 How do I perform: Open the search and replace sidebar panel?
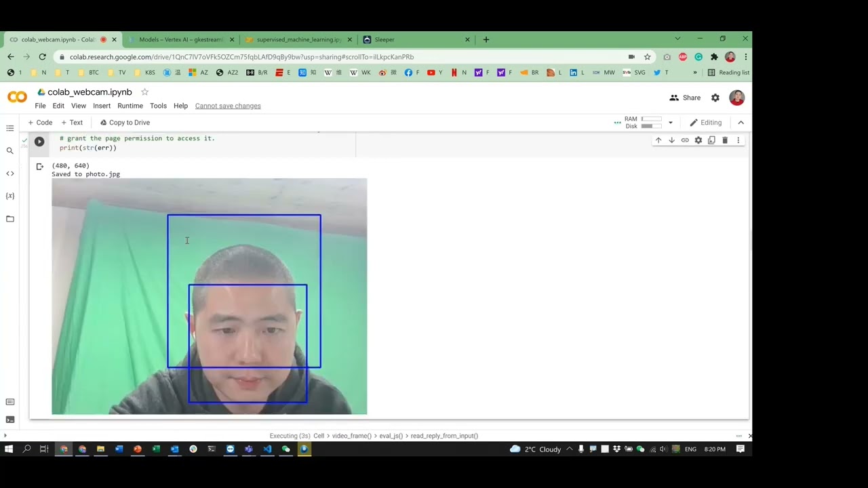pyautogui.click(x=10, y=150)
